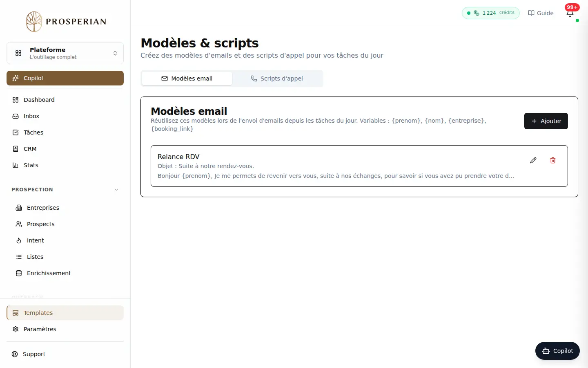Viewport: 588px width, 368px height.
Task: Delete the Relance RDV template with trash icon
Action: click(x=552, y=160)
